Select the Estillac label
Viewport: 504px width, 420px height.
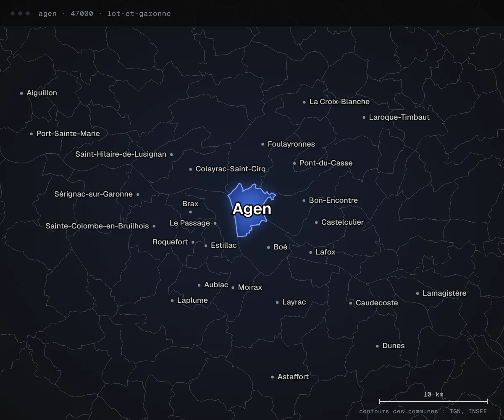pos(224,245)
